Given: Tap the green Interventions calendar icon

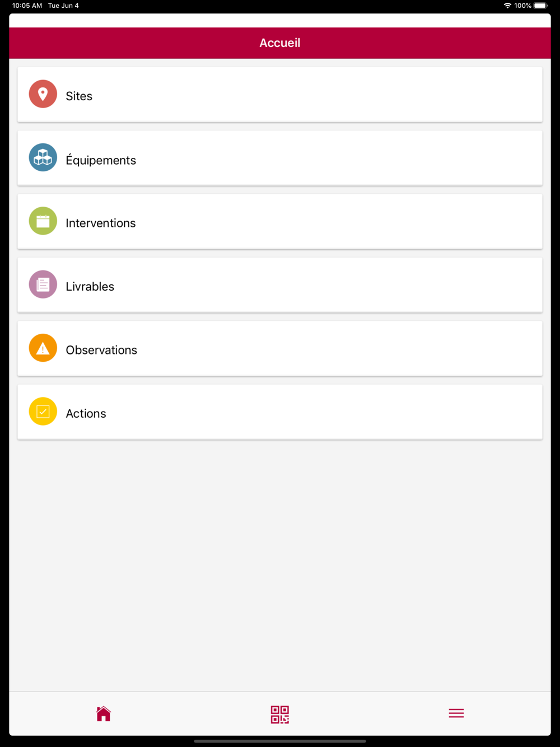Looking at the screenshot, I should coord(43,221).
